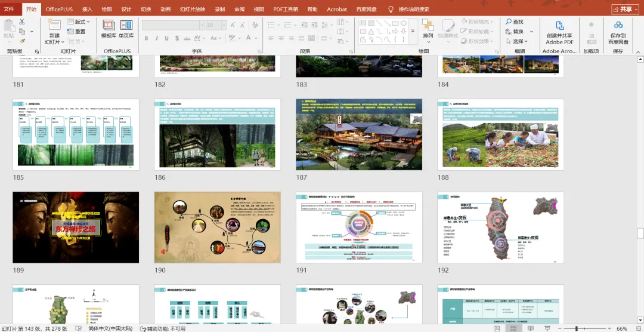This screenshot has width=644, height=332.
Task: Click zoom percentage 66%
Action: (622, 328)
